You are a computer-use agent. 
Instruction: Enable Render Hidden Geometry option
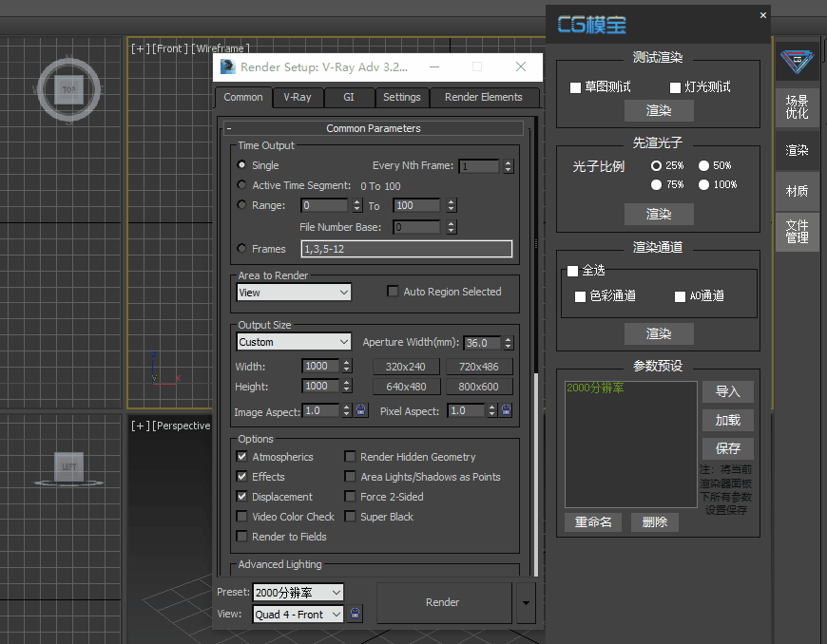click(x=351, y=456)
